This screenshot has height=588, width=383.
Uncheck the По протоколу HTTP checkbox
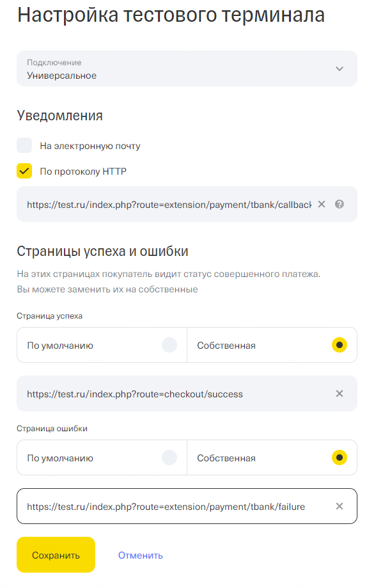pos(24,171)
